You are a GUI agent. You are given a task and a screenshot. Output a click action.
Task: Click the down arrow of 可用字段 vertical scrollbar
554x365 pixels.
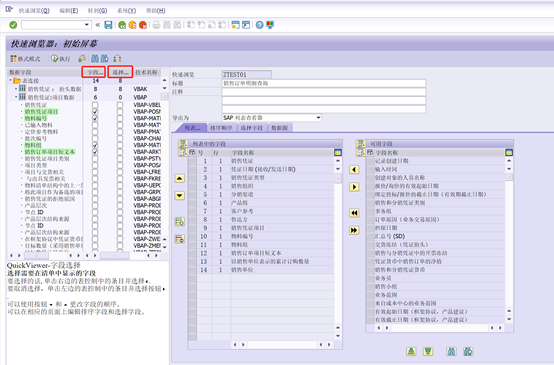[x=509, y=319]
